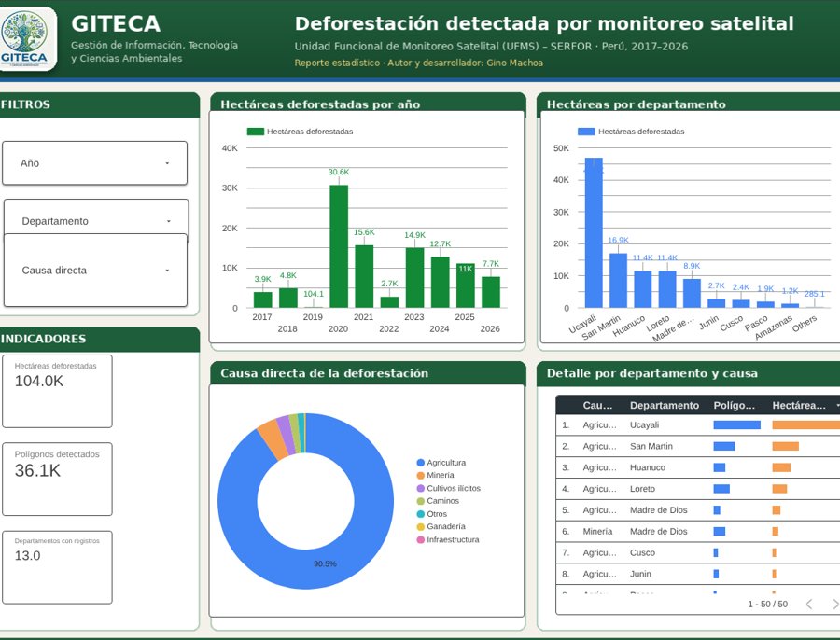This screenshot has height=640, width=840.
Task: Click blue legend swatch in department chart
Action: [x=586, y=132]
